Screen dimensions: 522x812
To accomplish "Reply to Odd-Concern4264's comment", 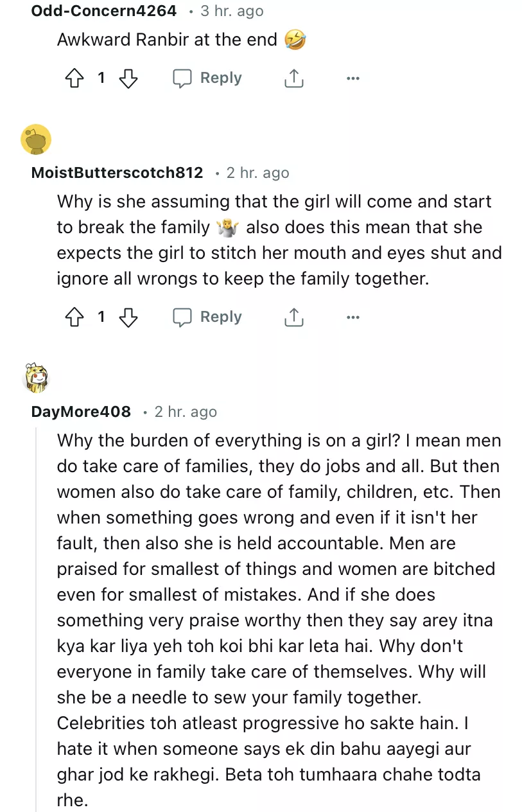I will (207, 78).
